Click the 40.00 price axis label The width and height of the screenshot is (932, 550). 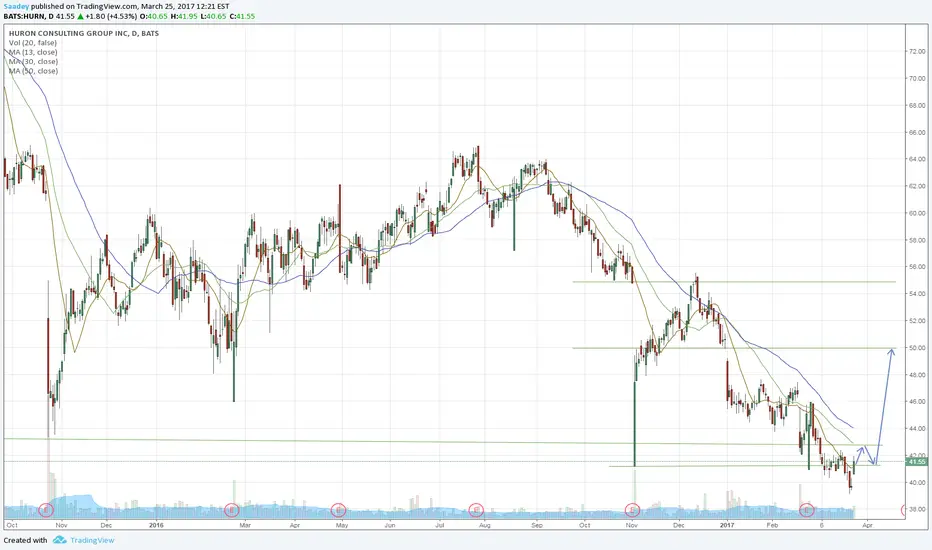[917, 482]
